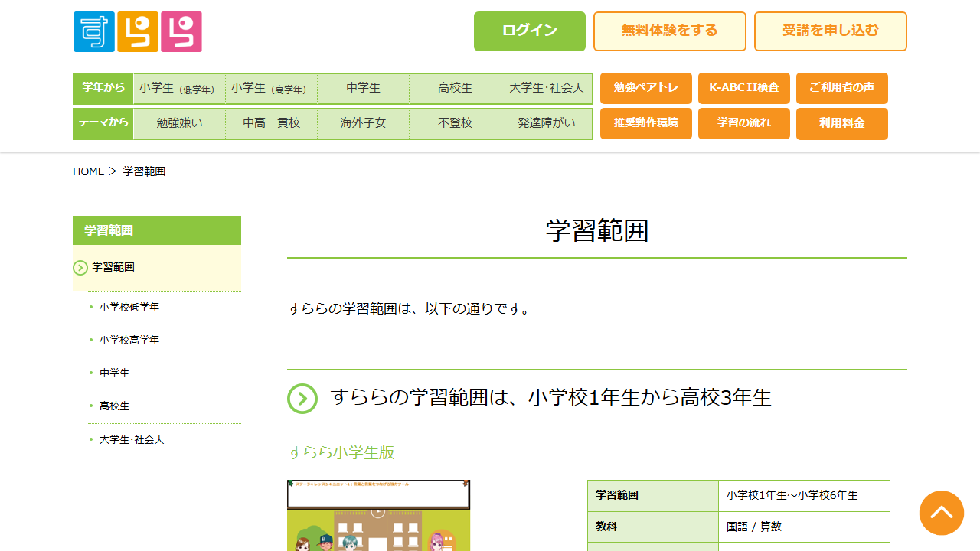Click the すらら logo
This screenshot has height=551, width=980.
click(138, 32)
